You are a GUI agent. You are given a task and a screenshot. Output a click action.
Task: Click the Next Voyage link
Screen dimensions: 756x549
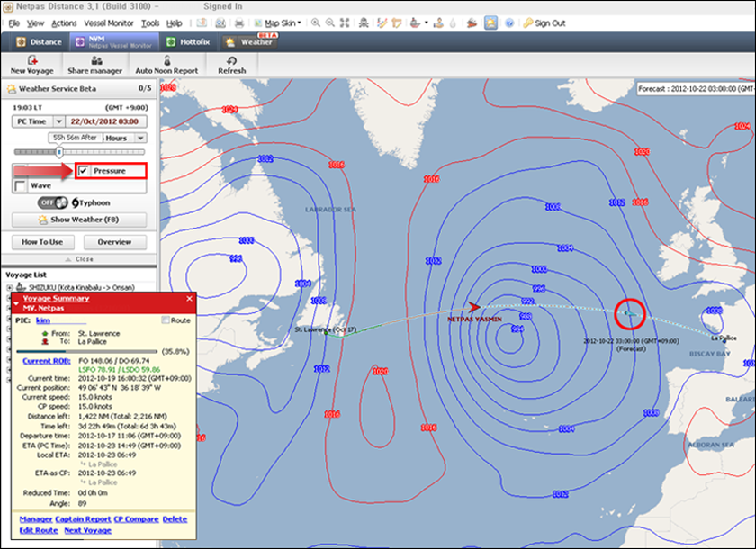[x=88, y=530]
